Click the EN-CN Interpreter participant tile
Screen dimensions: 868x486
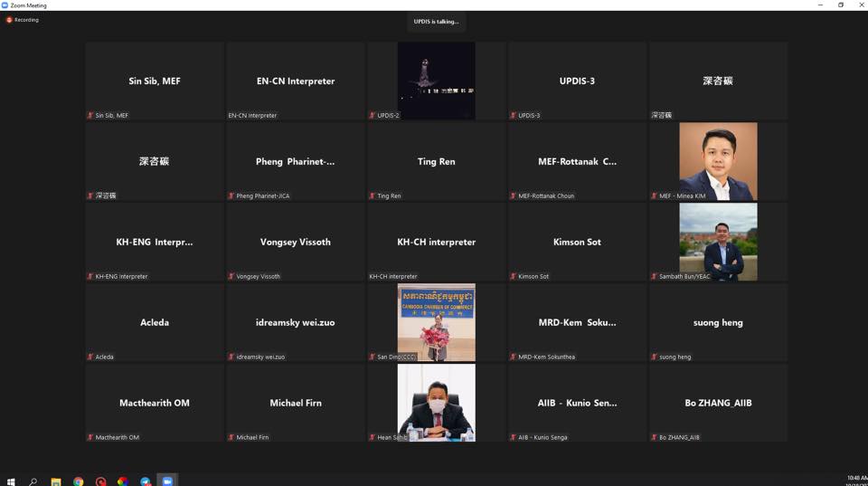click(296, 81)
